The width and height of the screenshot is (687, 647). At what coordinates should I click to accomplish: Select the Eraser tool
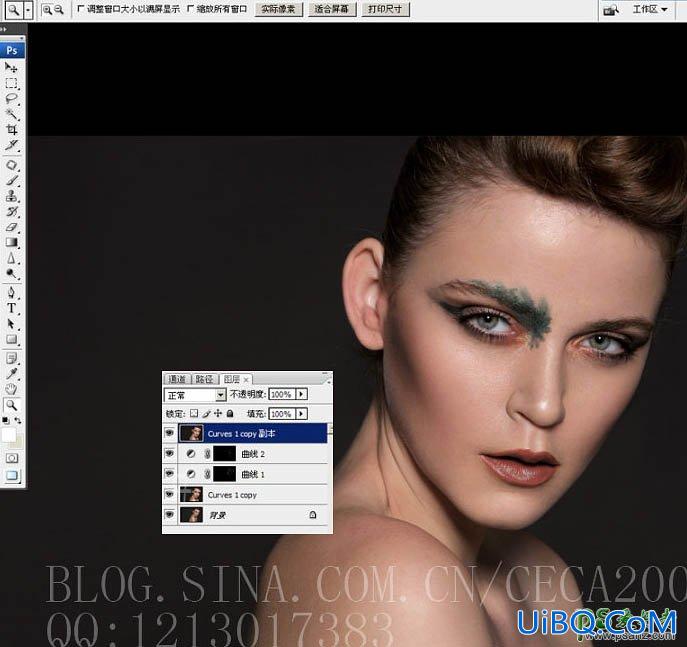pyautogui.click(x=11, y=227)
